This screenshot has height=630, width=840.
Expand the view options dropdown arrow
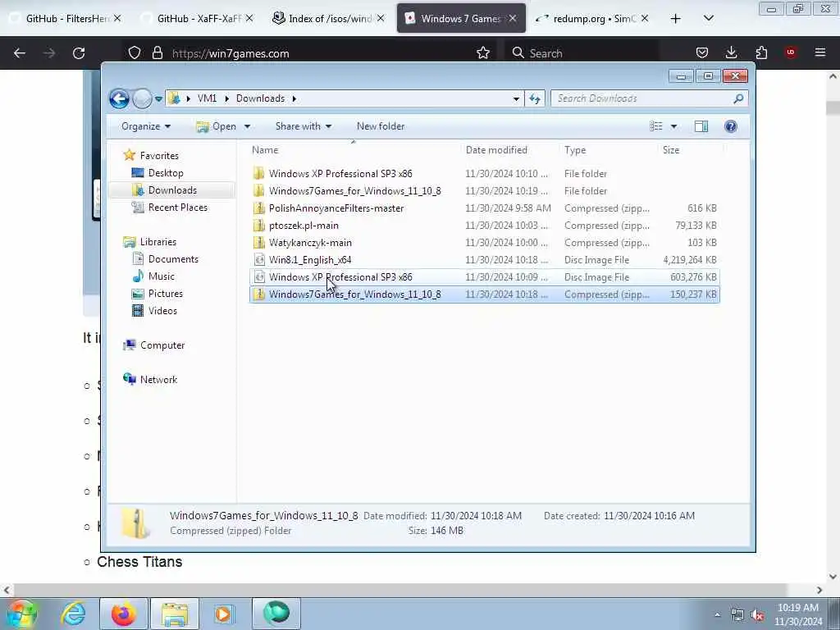674,127
